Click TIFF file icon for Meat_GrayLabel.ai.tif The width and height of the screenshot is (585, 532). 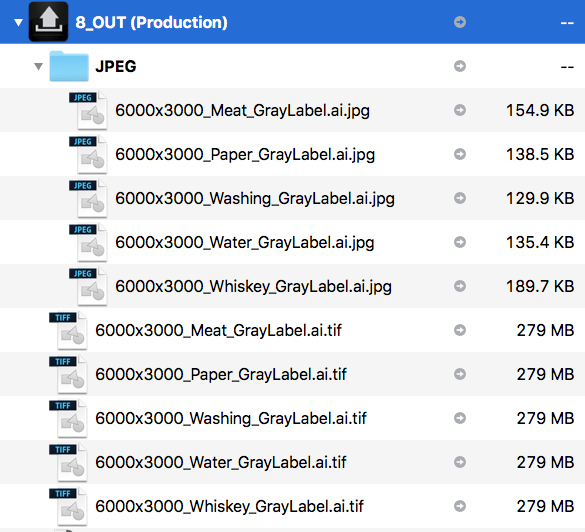pyautogui.click(x=68, y=331)
